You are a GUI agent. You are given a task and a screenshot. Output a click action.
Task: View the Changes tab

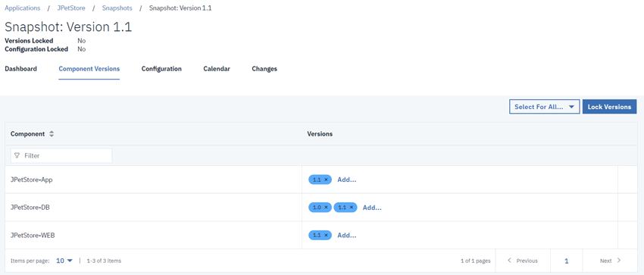264,69
